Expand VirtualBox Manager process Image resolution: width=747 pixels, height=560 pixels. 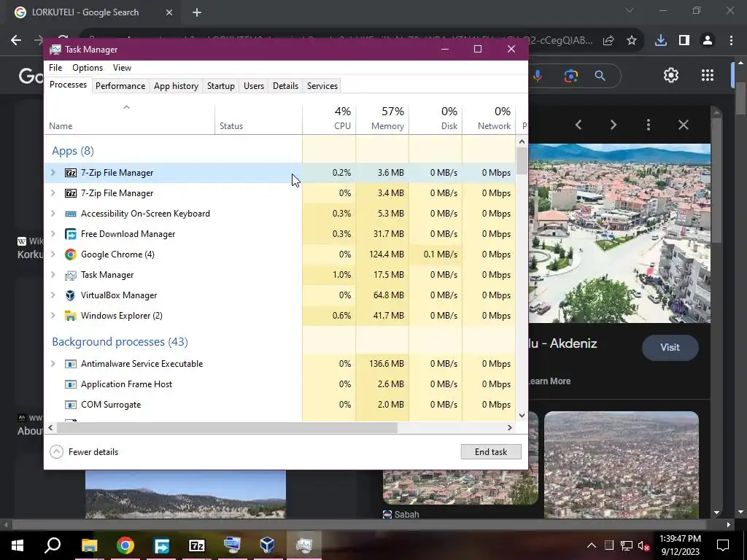pyautogui.click(x=53, y=295)
